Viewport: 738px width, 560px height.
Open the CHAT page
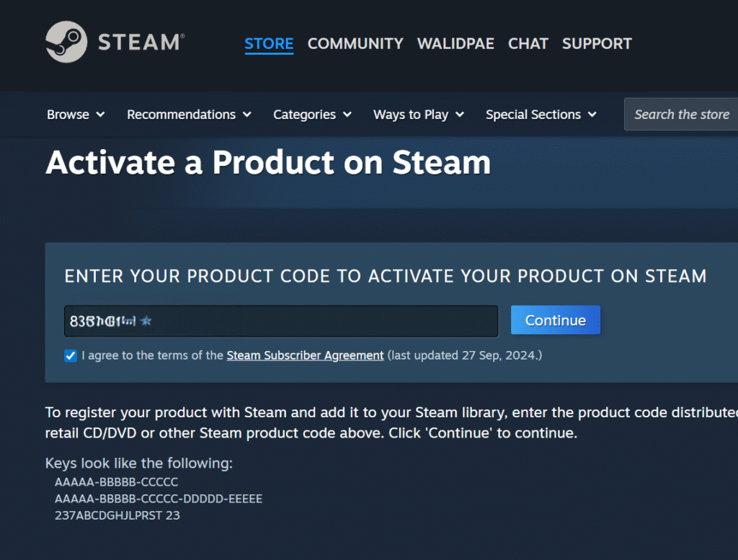click(x=528, y=44)
